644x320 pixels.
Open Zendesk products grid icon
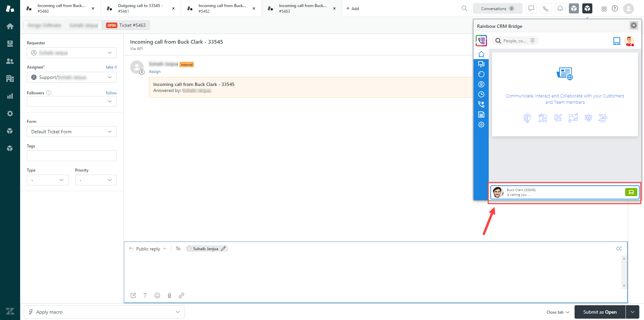pos(604,9)
